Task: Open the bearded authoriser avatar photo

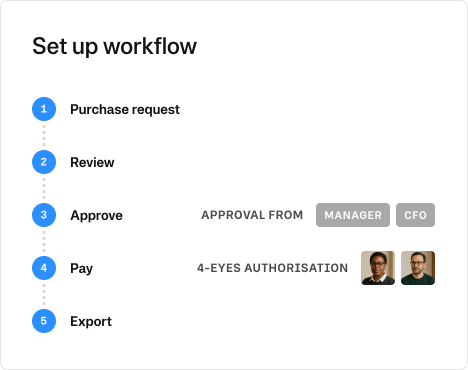Action: point(418,268)
